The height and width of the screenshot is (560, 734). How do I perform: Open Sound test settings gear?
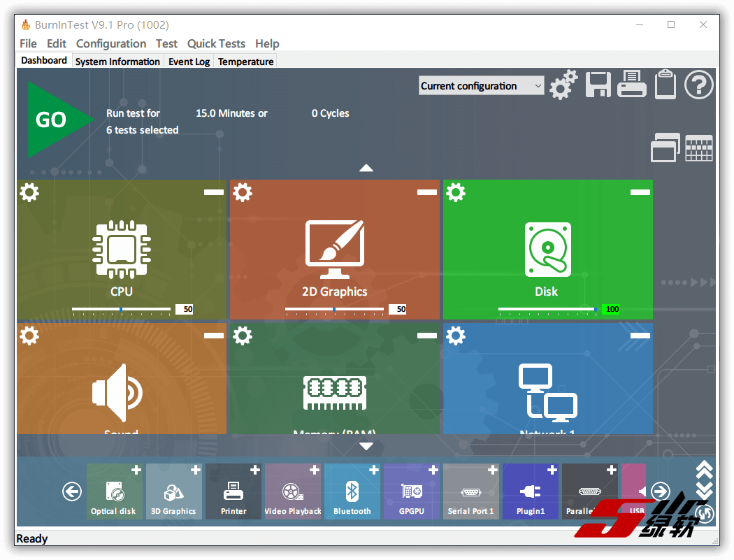click(x=29, y=336)
